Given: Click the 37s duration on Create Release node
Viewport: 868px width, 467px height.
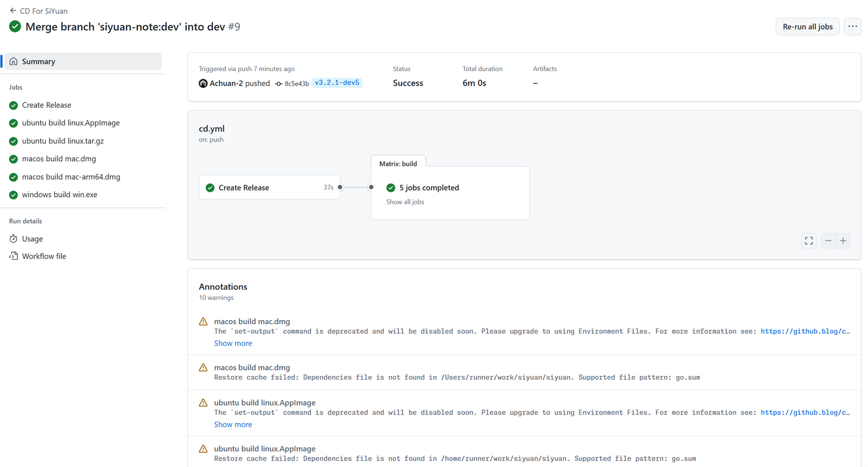Looking at the screenshot, I should click(x=329, y=187).
